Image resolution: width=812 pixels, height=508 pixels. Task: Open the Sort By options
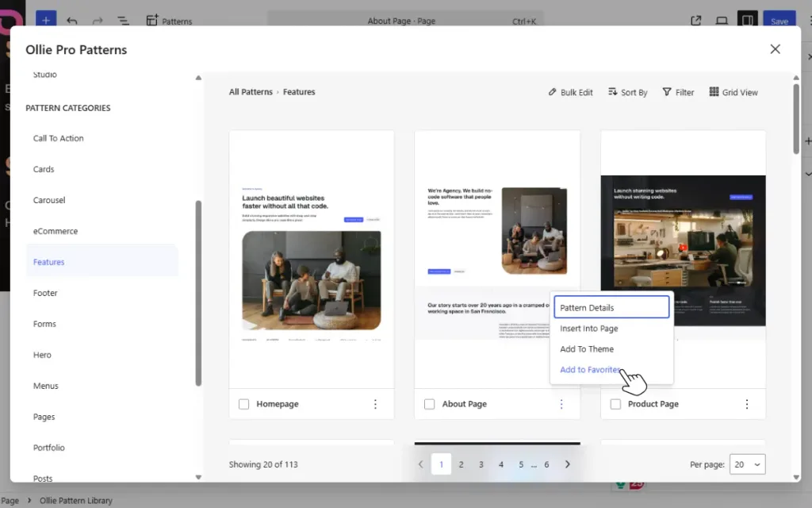pos(628,92)
